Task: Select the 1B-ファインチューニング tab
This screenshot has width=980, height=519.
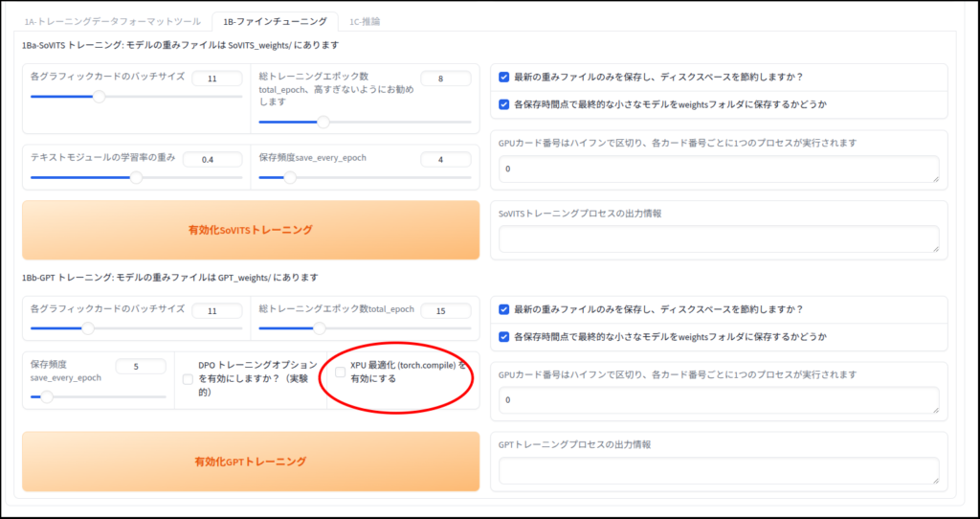Action: pyautogui.click(x=275, y=21)
